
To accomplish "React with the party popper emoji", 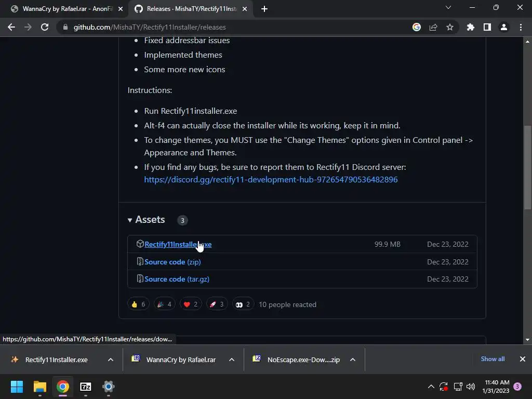I will (164, 304).
